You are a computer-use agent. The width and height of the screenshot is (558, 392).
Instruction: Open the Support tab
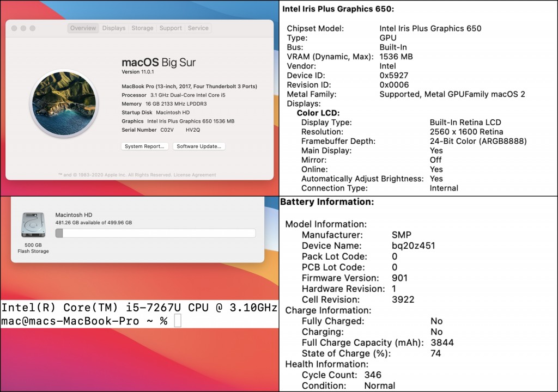(x=171, y=28)
